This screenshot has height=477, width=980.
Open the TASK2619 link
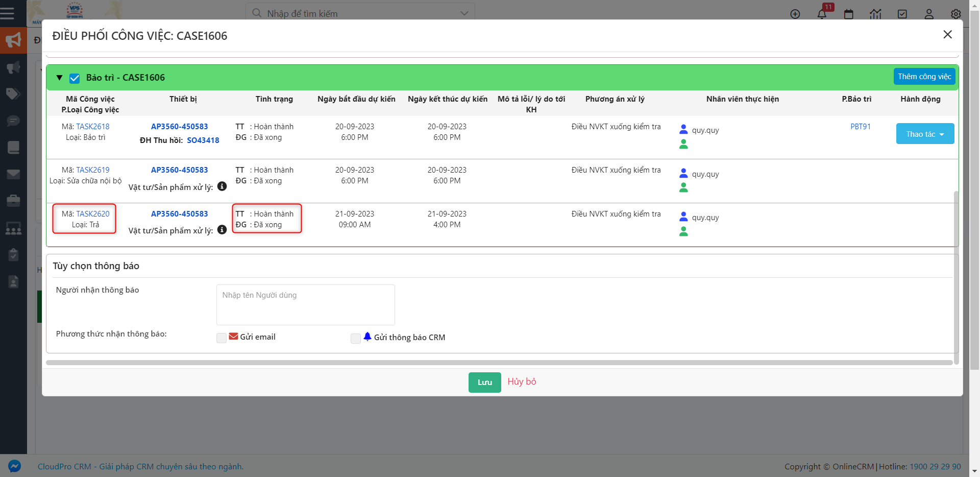(x=93, y=170)
